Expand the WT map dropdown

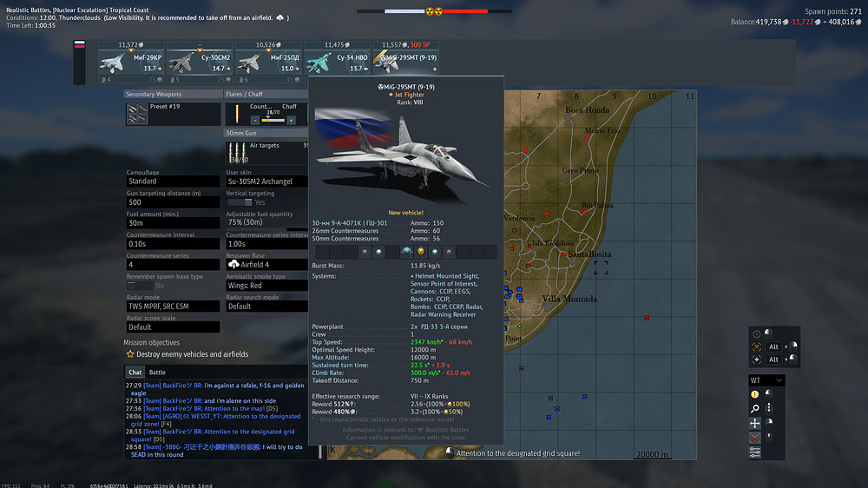point(766,380)
